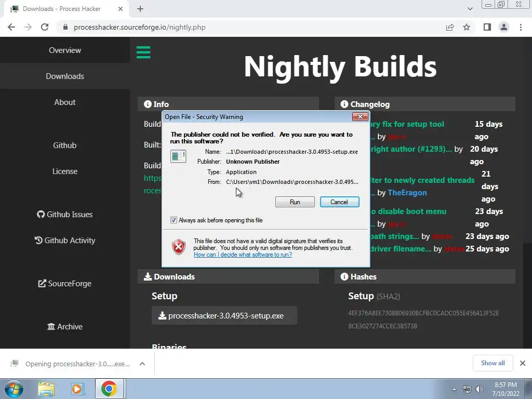The height and width of the screenshot is (399, 532).
Task: Reload the page with refresh icon
Action: (x=45, y=27)
